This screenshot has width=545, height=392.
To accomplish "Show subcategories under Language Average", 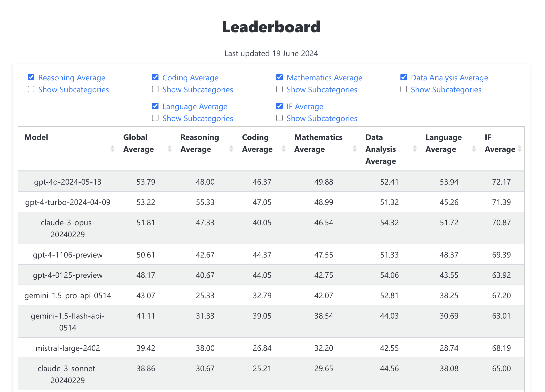I will click(155, 118).
